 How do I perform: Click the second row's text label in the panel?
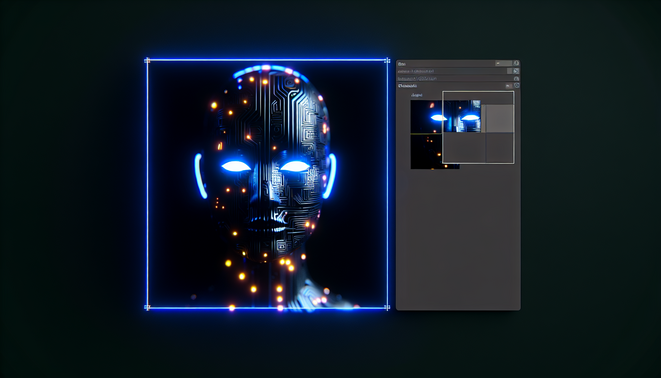(x=416, y=71)
